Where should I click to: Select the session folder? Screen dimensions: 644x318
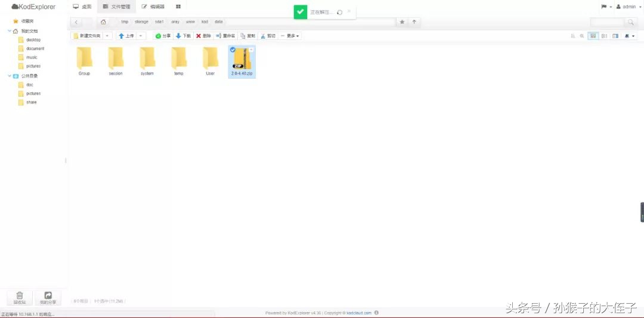pos(116,61)
